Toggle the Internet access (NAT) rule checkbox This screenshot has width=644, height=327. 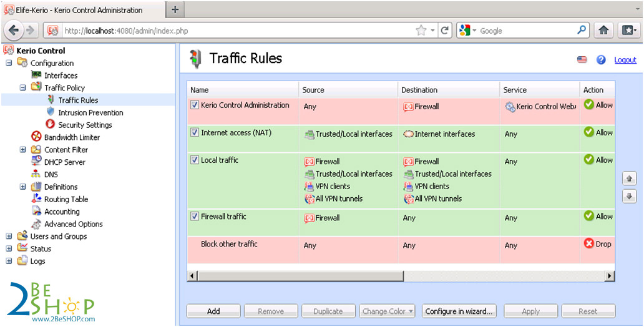coord(195,133)
